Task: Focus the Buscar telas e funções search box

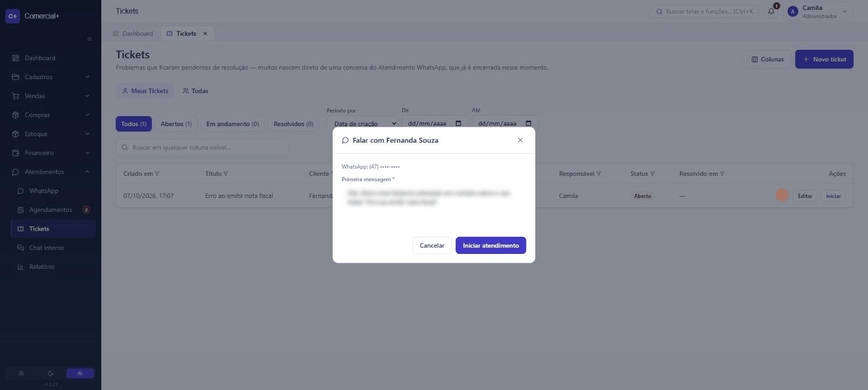Action: click(x=704, y=11)
